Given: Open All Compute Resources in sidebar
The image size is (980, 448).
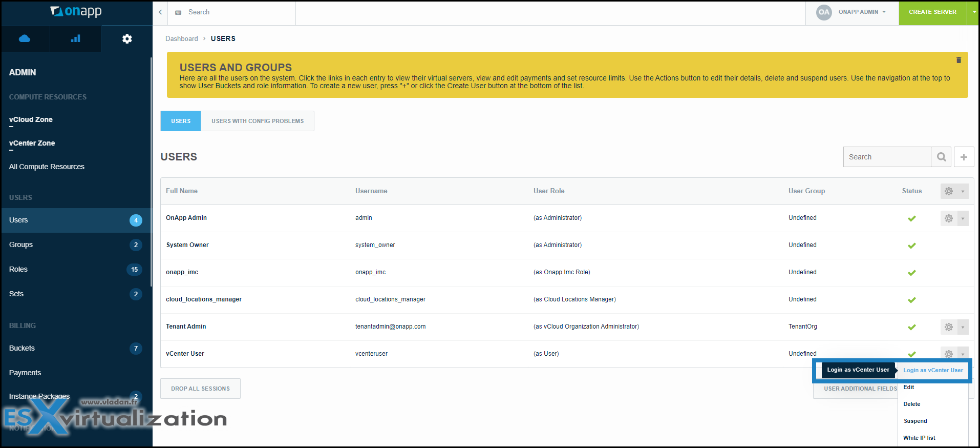Looking at the screenshot, I should (x=47, y=167).
